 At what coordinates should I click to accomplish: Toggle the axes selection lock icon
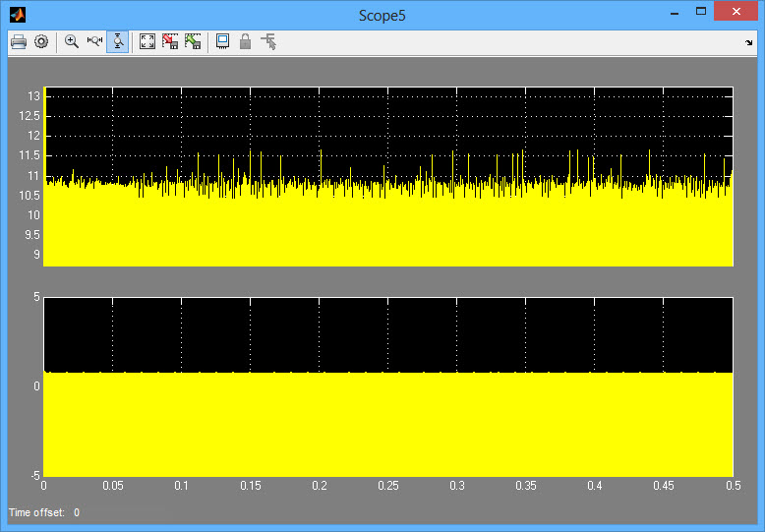pyautogui.click(x=245, y=41)
